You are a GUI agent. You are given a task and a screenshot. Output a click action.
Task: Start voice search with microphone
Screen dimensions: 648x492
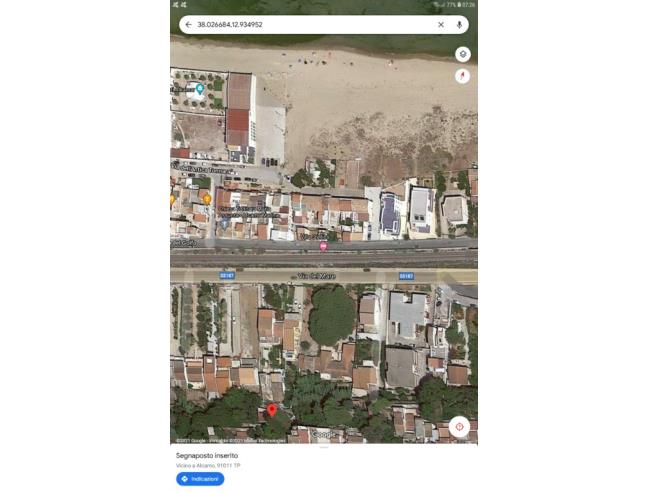coord(459,25)
